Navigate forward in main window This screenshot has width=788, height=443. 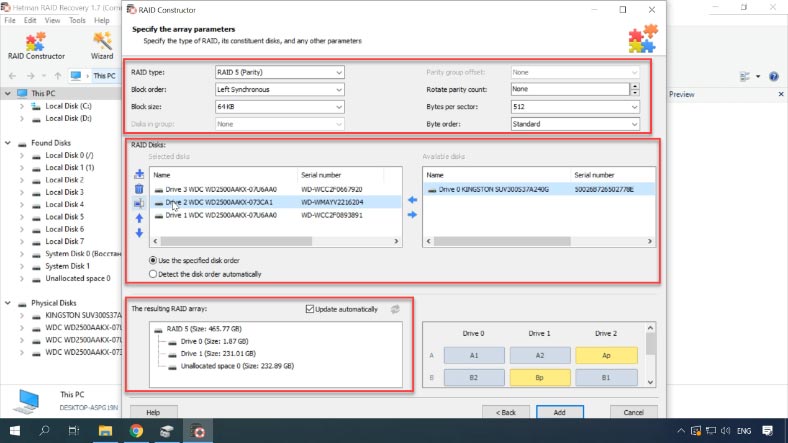(30, 76)
